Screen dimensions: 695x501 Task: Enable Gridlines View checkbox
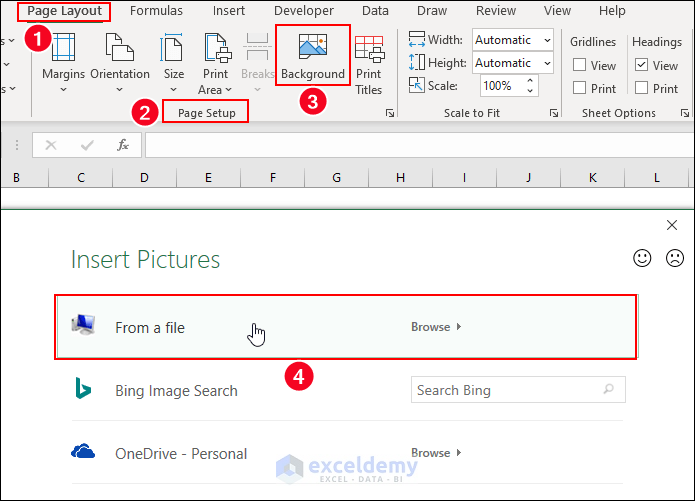(579, 66)
